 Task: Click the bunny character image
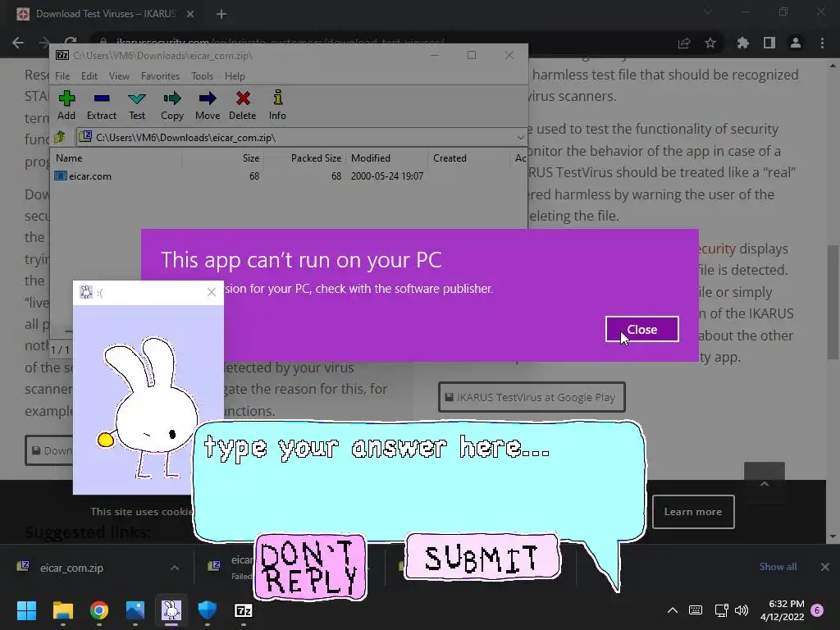coord(148,407)
